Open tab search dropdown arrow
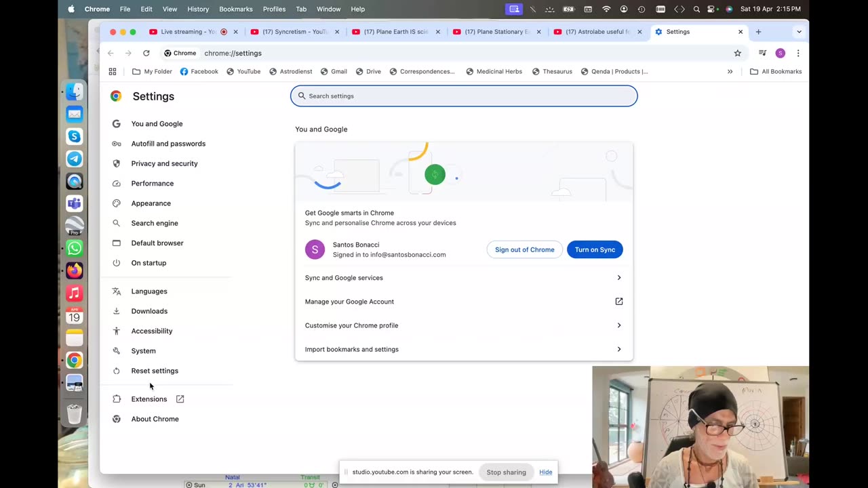This screenshot has height=488, width=868. point(799,32)
